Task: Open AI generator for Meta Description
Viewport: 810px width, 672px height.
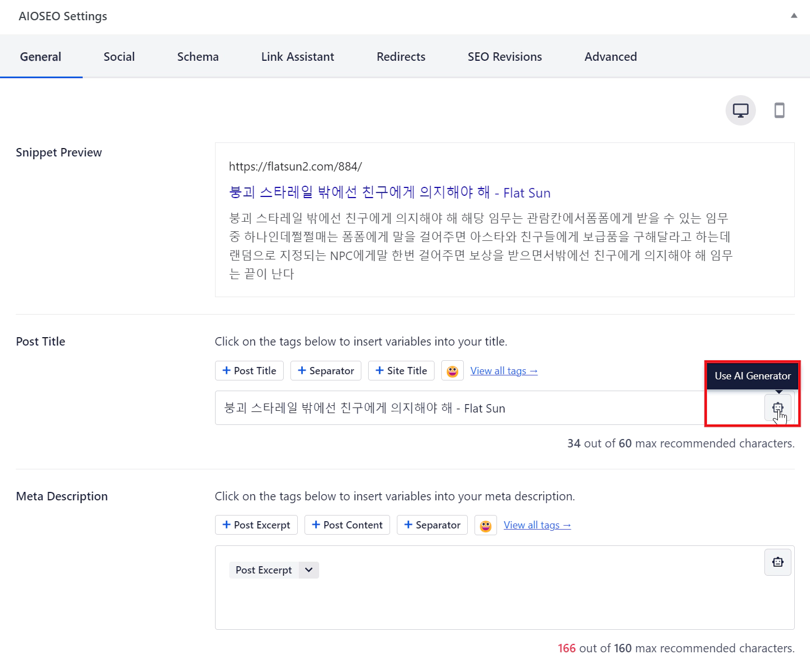Action: click(x=778, y=562)
